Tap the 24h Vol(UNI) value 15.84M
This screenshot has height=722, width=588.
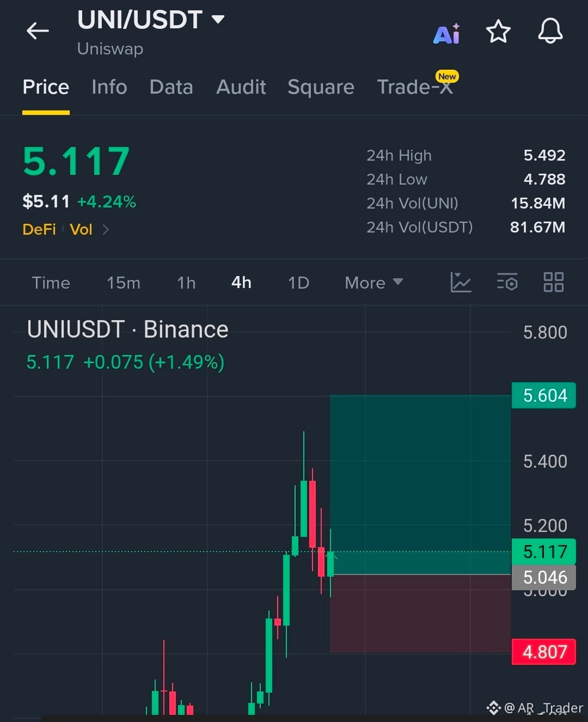(x=538, y=204)
